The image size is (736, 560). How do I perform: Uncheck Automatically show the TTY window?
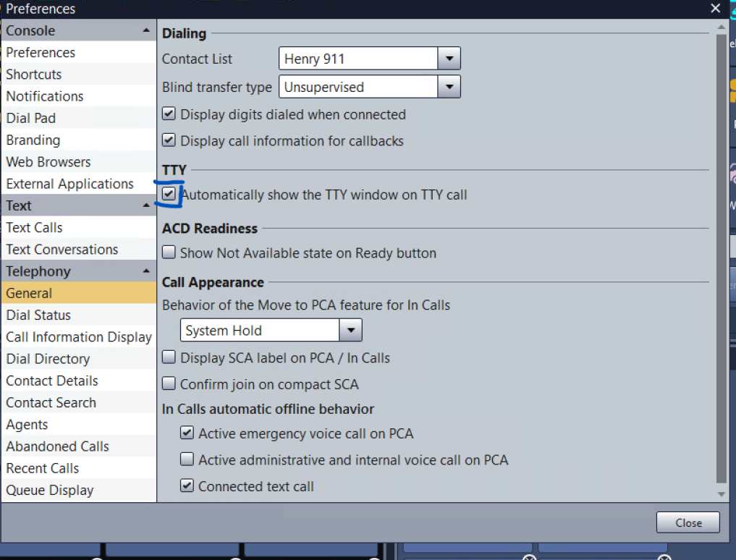tap(169, 194)
